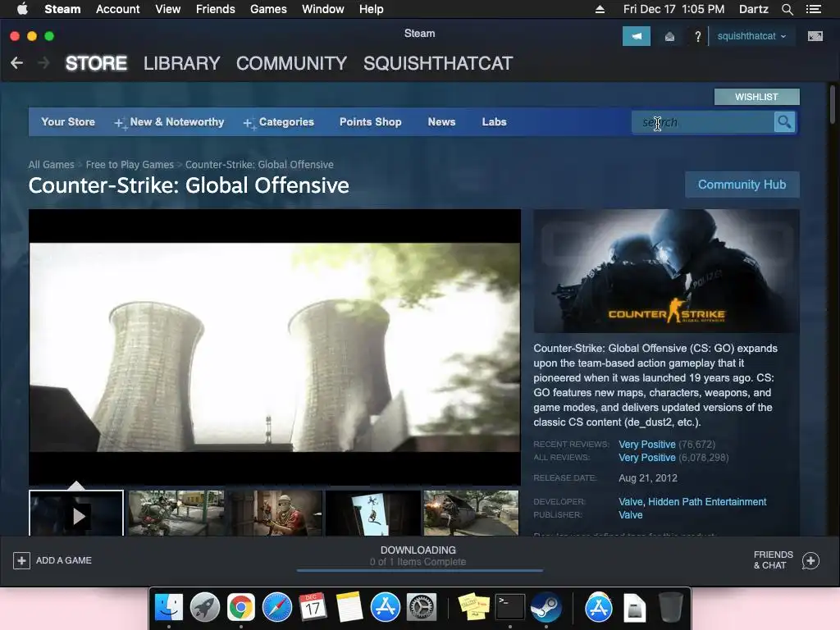This screenshot has height=630, width=840.
Task: Switch to the LIBRARY tab
Action: 181,63
